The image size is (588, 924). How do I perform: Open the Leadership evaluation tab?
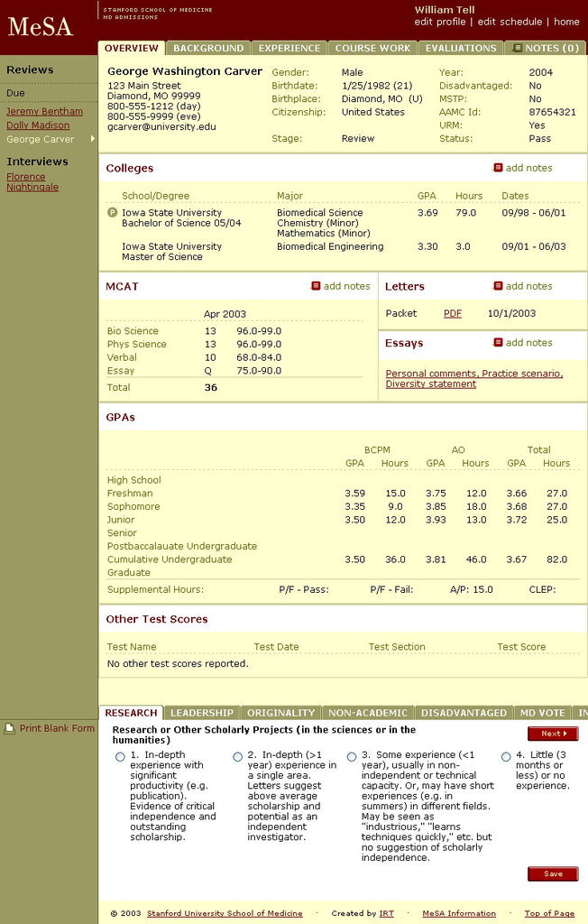coord(202,713)
